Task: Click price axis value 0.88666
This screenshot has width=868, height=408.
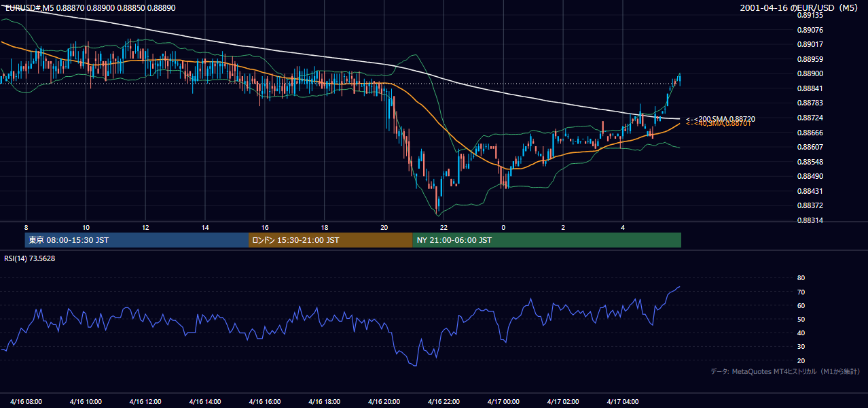Action: [x=810, y=133]
